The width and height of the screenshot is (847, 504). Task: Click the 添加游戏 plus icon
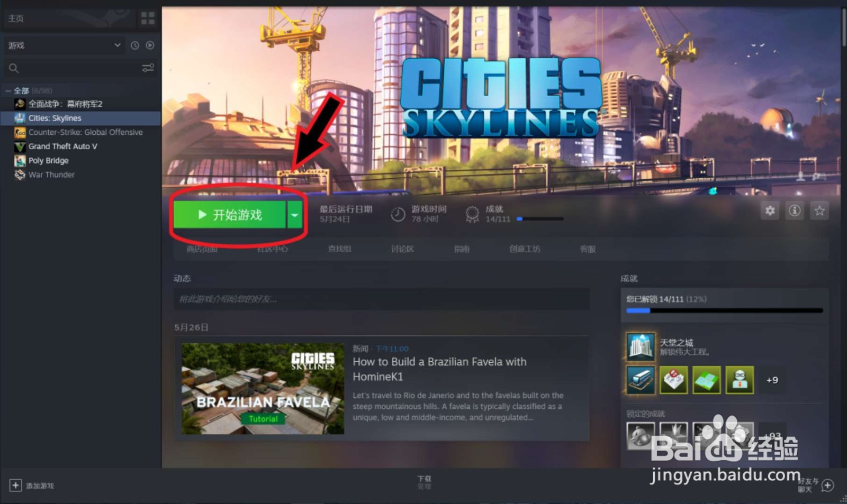(15, 485)
